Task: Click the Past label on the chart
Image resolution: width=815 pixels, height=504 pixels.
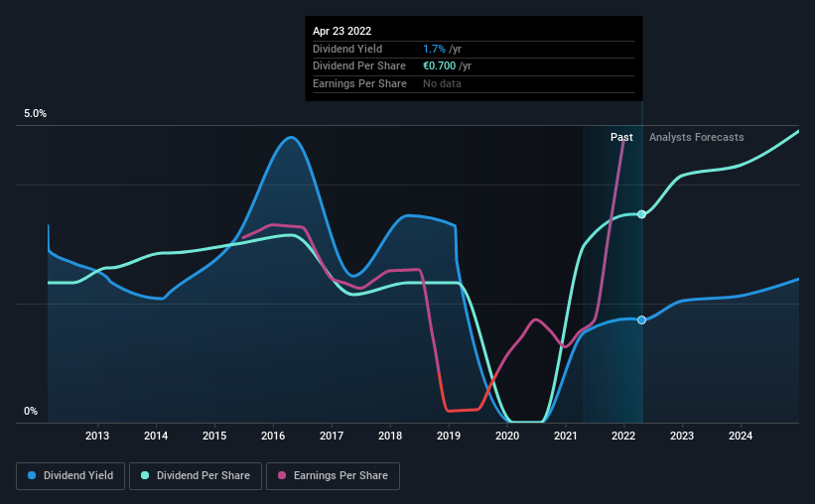Action: [621, 137]
